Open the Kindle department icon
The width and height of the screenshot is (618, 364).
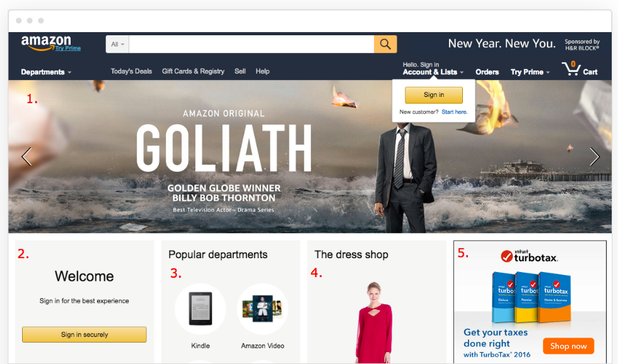tap(201, 309)
